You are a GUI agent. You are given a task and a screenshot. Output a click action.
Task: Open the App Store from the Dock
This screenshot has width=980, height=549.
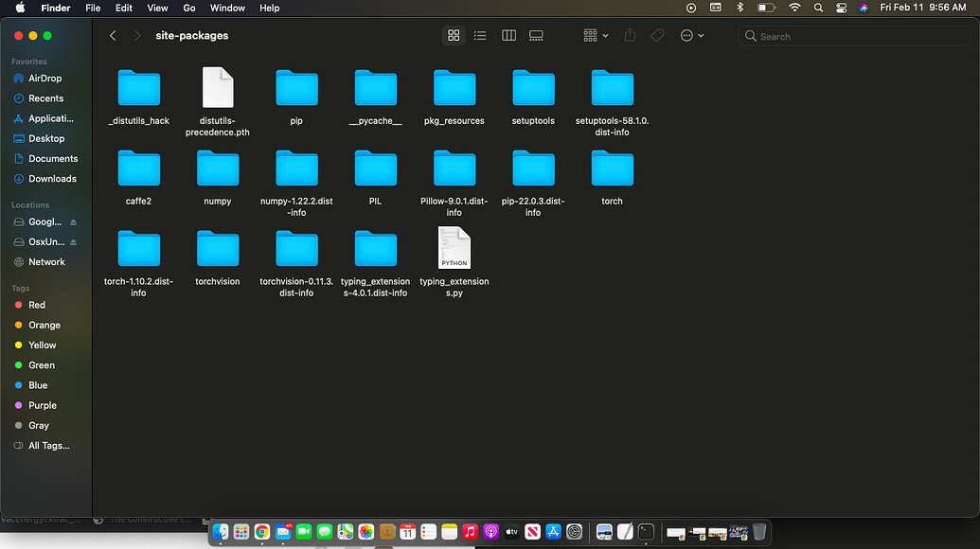click(553, 532)
